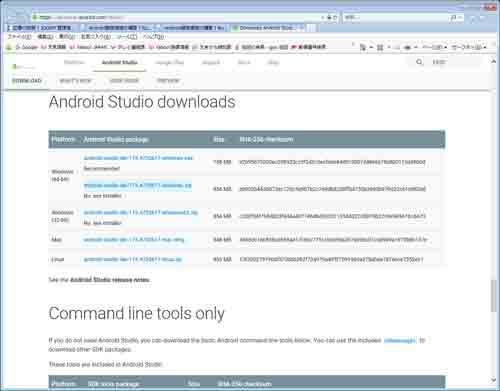Open the 表示(V) menu

67,37
